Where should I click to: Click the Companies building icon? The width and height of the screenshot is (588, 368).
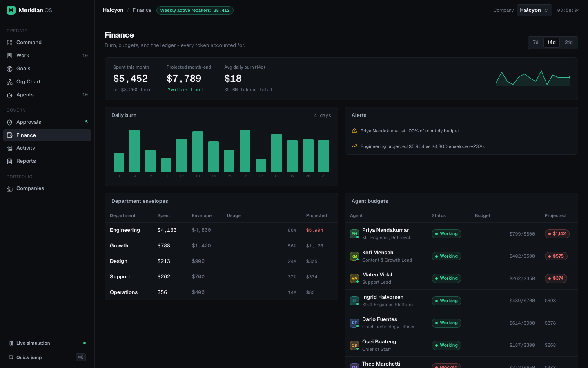coord(9,188)
